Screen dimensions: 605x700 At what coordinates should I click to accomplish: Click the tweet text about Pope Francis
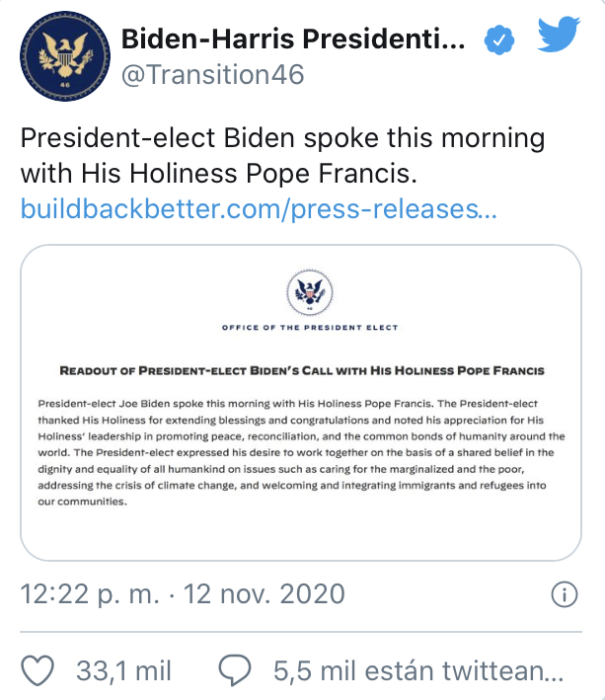click(x=282, y=155)
